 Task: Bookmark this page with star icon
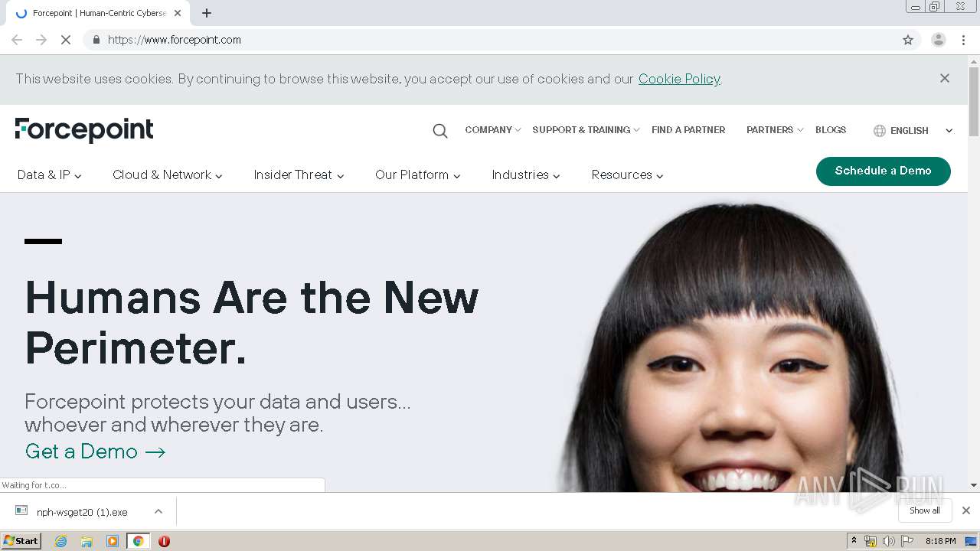(908, 40)
